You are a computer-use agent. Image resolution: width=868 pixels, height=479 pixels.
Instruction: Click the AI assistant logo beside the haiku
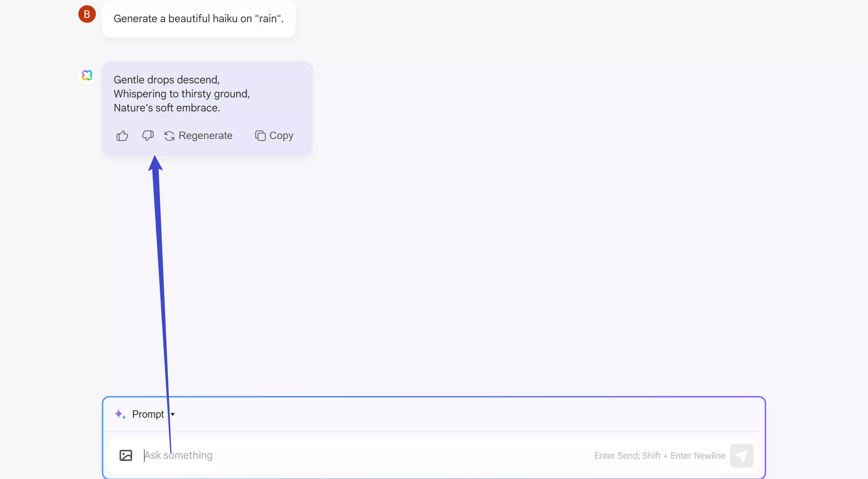[87, 75]
